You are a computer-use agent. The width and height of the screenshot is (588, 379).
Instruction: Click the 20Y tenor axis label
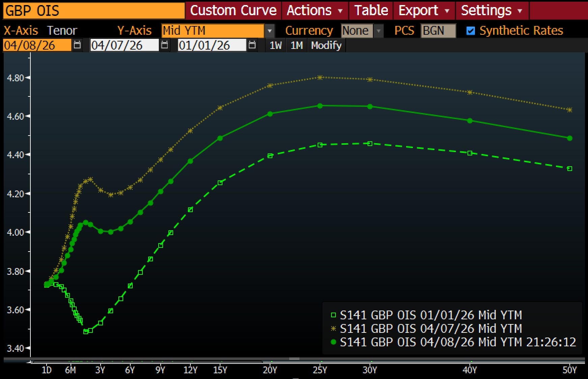point(270,370)
